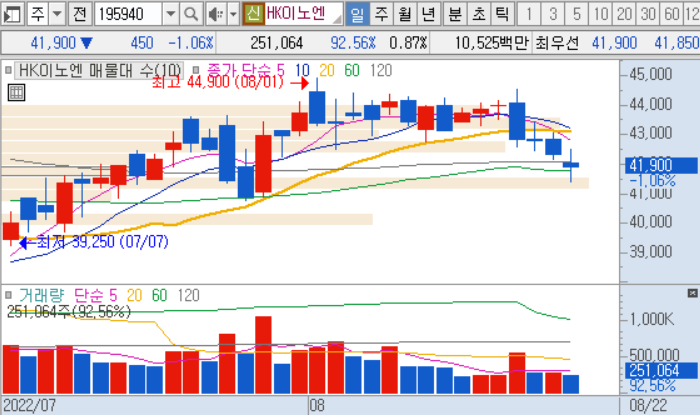This screenshot has width=700, height=415.
Task: Select the 년 yearly period tab
Action: click(429, 14)
